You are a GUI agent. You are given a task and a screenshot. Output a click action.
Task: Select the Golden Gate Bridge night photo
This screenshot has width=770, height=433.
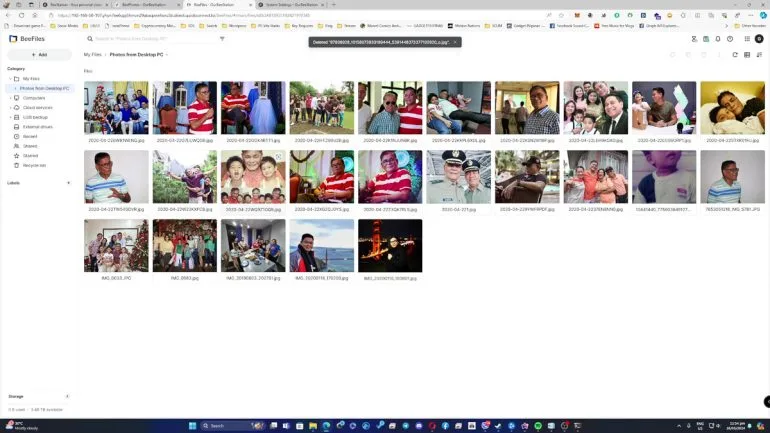coord(390,245)
